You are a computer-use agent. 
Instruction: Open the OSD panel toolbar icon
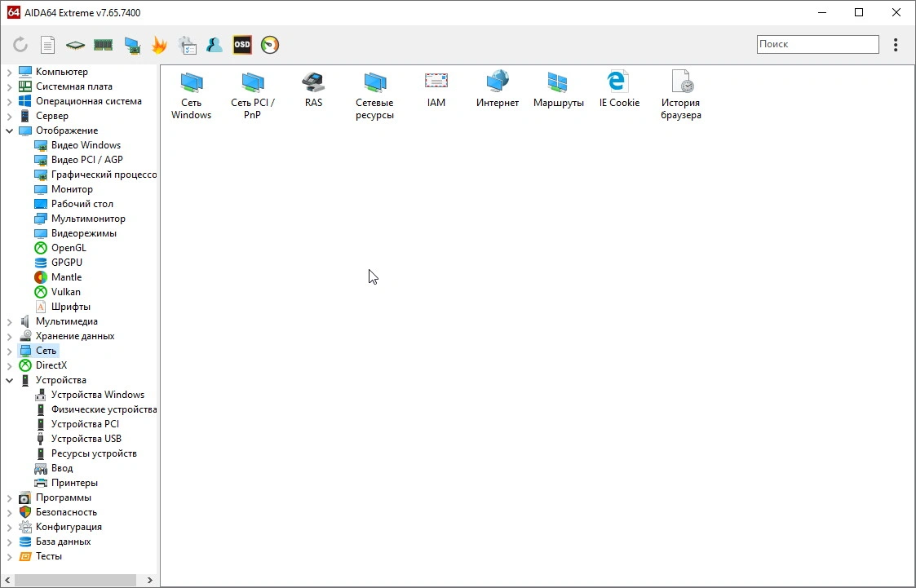(242, 45)
